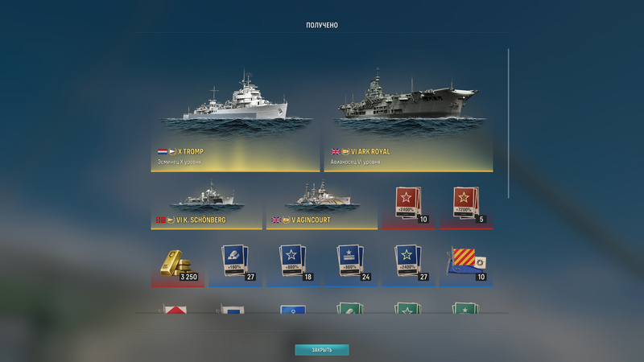This screenshot has height=362, width=644.
Task: Click the British flag icon beside VI Ark Royal
Action: point(336,151)
